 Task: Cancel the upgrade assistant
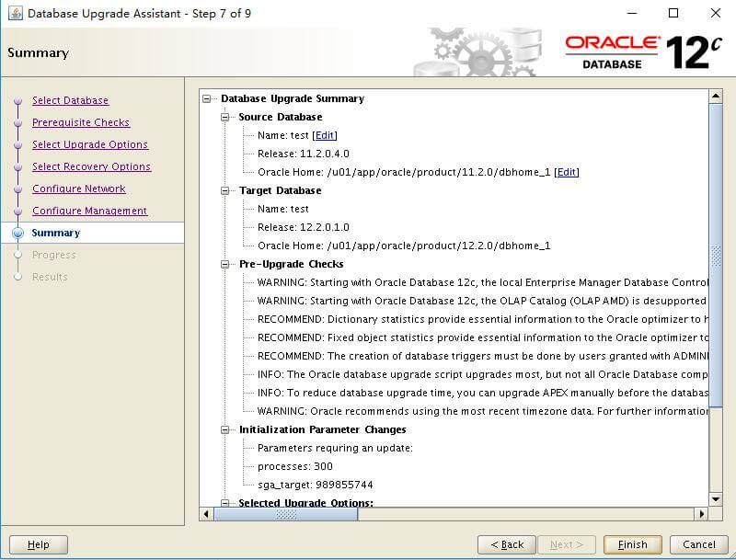[699, 544]
